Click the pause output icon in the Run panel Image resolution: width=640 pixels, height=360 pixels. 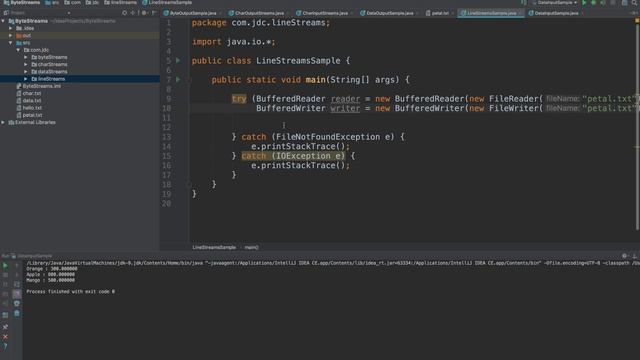5,284
